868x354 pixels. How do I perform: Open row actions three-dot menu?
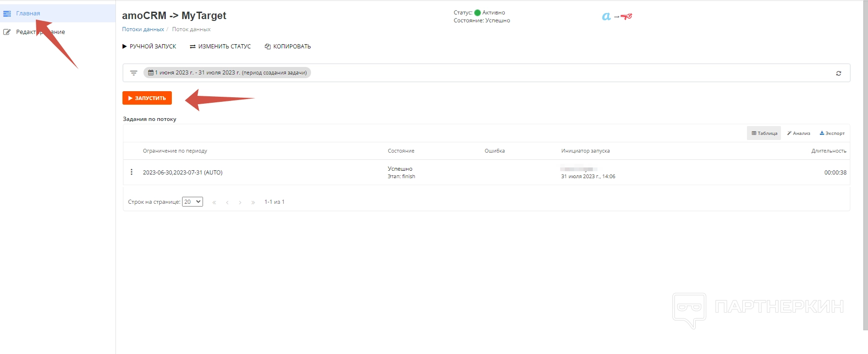point(132,172)
